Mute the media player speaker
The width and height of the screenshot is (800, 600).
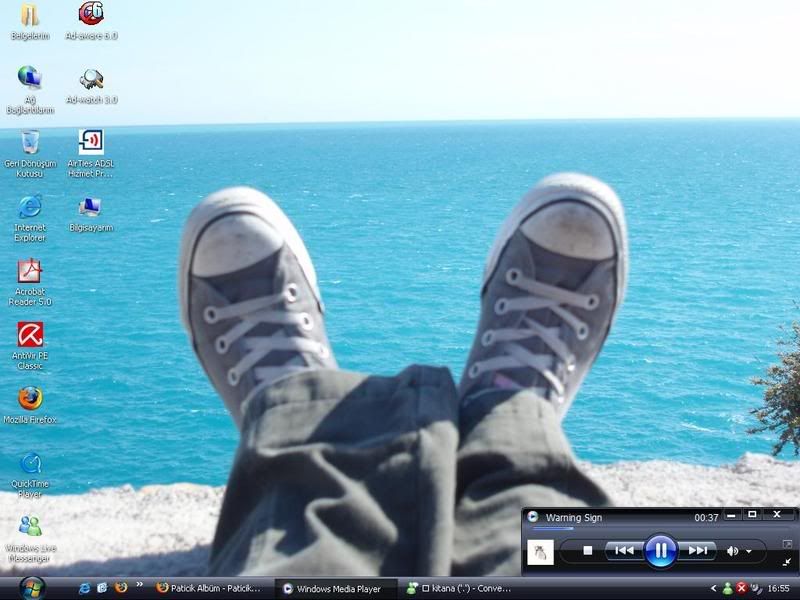pyautogui.click(x=733, y=550)
